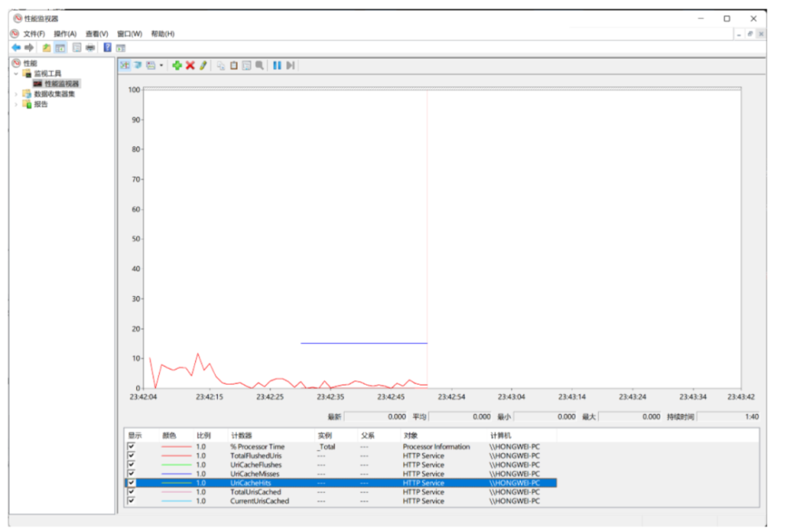The height and width of the screenshot is (532, 787).
Task: Click the paste counter list clipboard icon
Action: 234,65
